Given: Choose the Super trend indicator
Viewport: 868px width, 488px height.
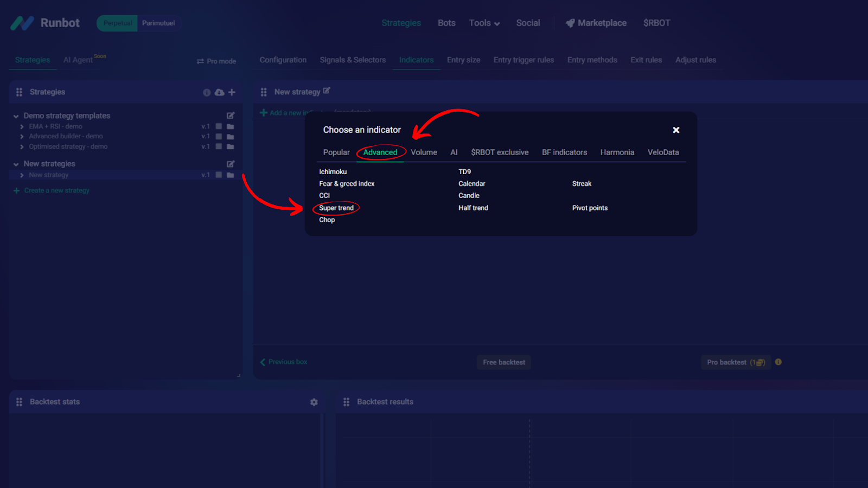Looking at the screenshot, I should 336,208.
